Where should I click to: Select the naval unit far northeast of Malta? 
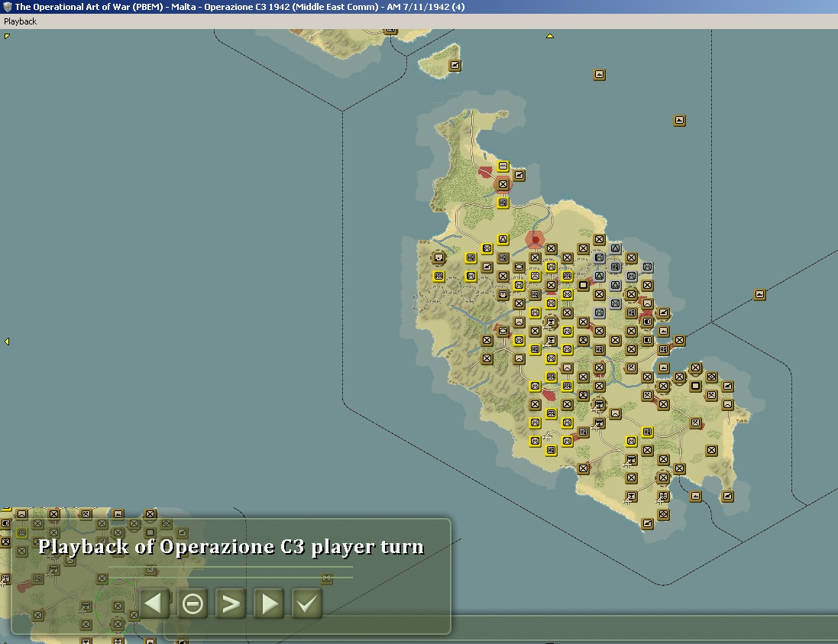(679, 120)
